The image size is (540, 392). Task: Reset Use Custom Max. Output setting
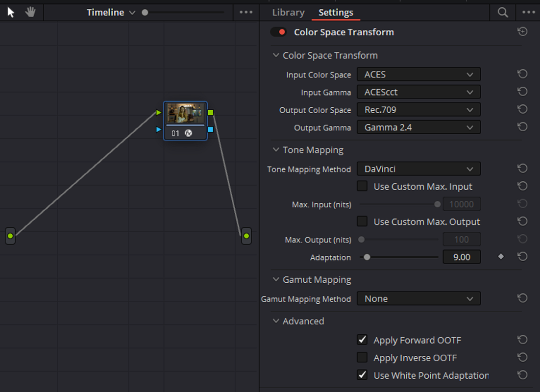(x=522, y=221)
